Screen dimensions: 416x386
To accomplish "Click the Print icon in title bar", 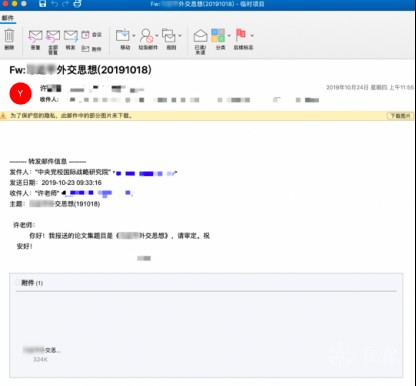I will click(77, 4).
